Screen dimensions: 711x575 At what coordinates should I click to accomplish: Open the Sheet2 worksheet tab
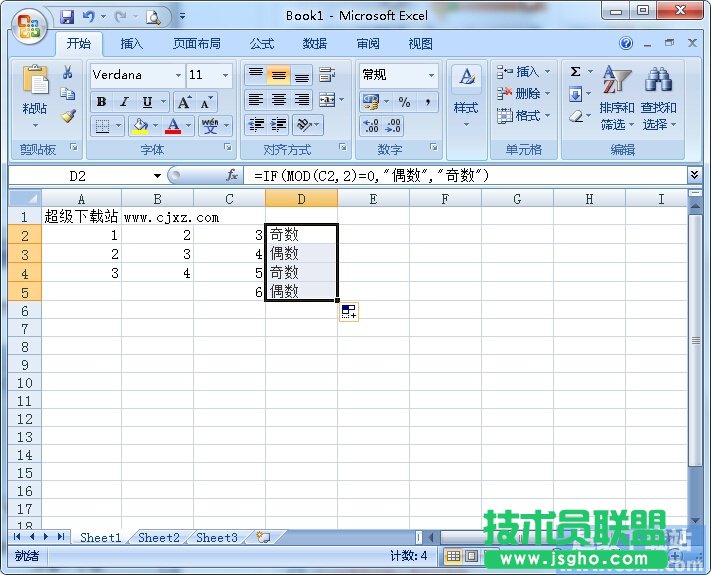[x=158, y=537]
